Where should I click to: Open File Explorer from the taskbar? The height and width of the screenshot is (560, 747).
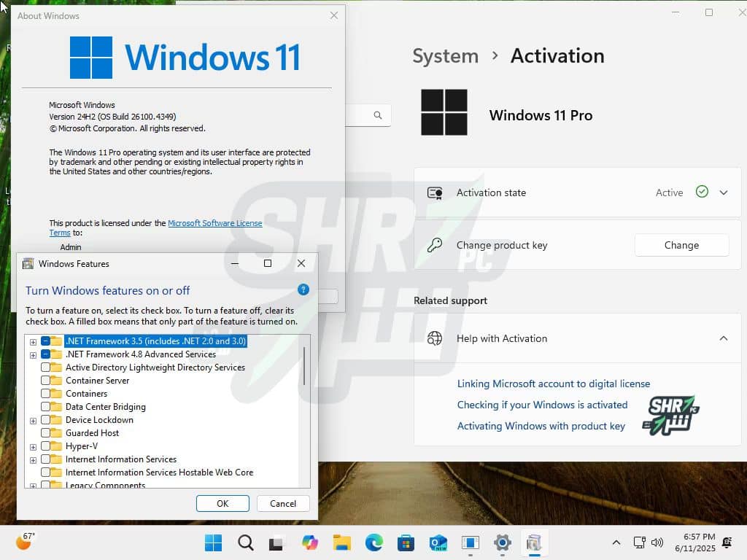341,542
